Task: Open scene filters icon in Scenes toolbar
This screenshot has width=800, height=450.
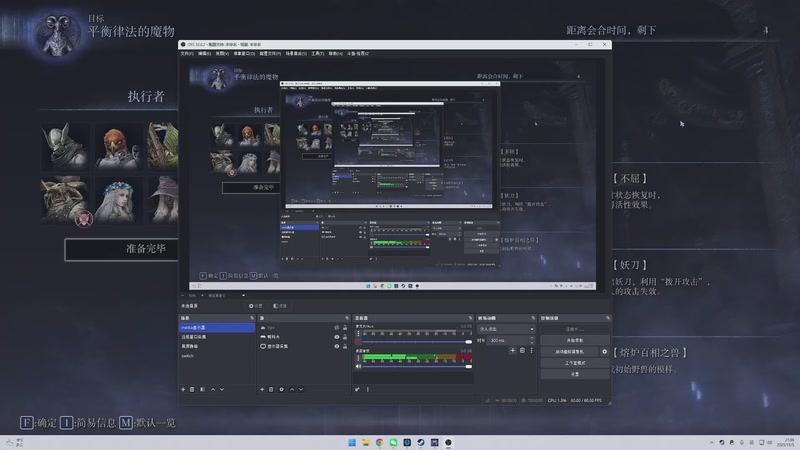Action: 203,389
